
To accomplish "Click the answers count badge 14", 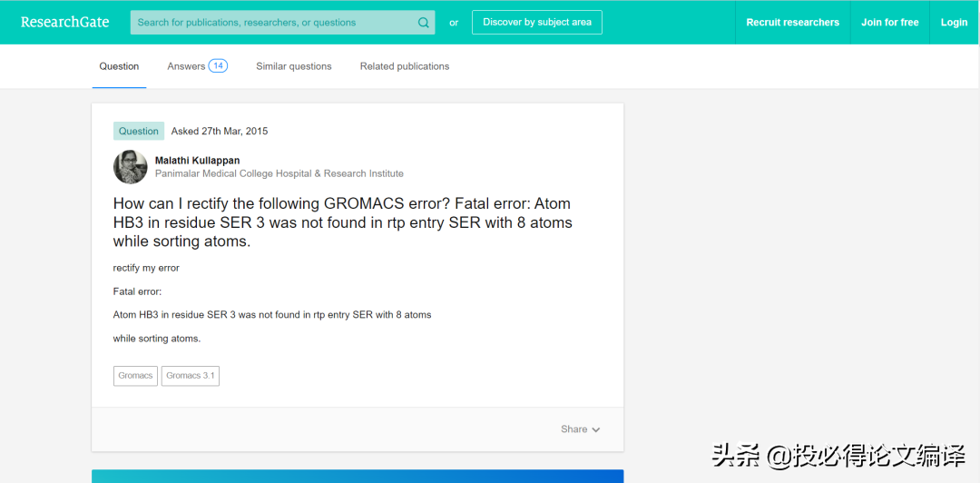I will (x=218, y=65).
